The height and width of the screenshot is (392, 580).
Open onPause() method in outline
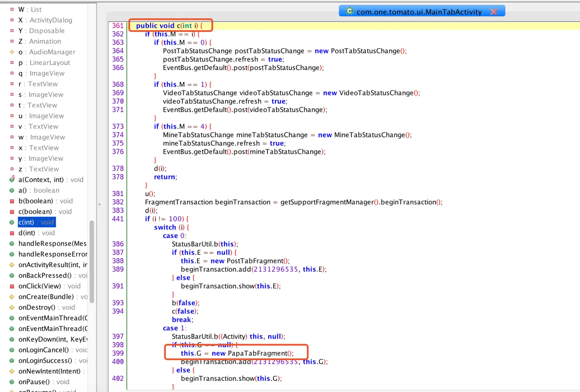pyautogui.click(x=44, y=382)
